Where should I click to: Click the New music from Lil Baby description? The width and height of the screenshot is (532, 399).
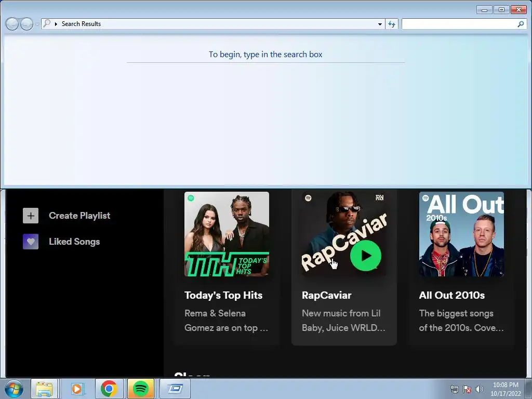343,321
